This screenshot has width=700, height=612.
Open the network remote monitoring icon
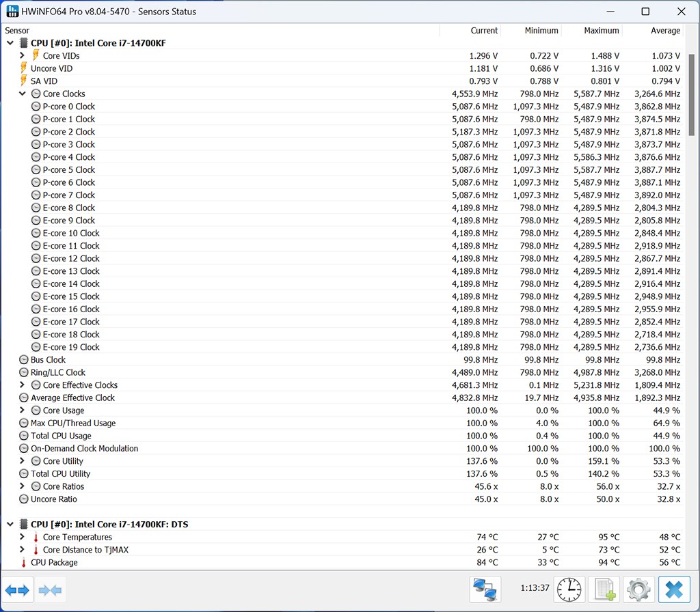(485, 589)
